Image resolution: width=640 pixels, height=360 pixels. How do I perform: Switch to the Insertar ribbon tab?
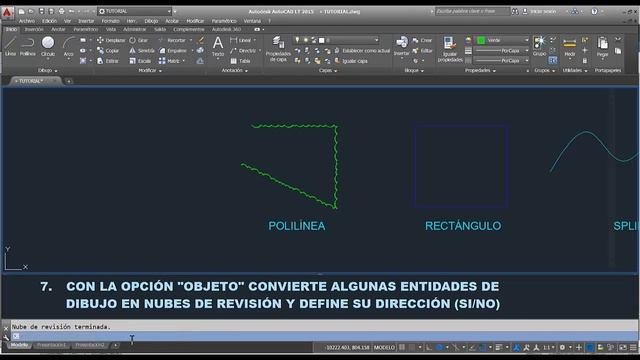click(x=34, y=29)
